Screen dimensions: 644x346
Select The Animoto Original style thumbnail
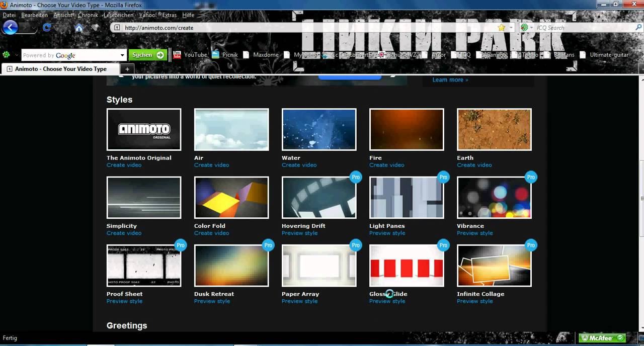144,129
